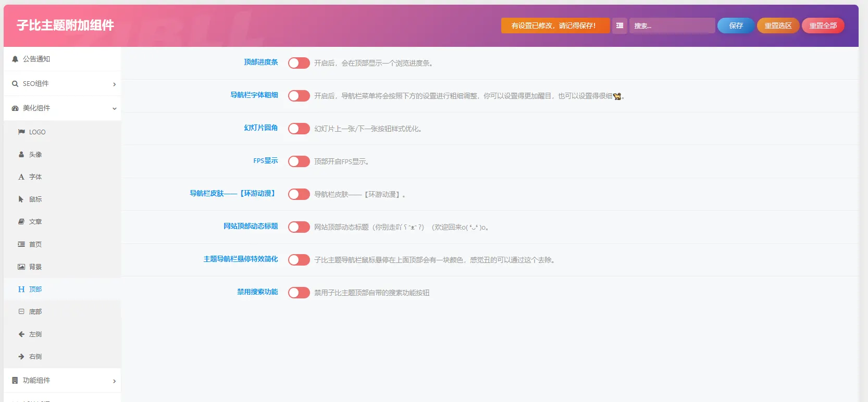The height and width of the screenshot is (402, 868).
Task: Click the 重置全部 button
Action: tap(823, 26)
